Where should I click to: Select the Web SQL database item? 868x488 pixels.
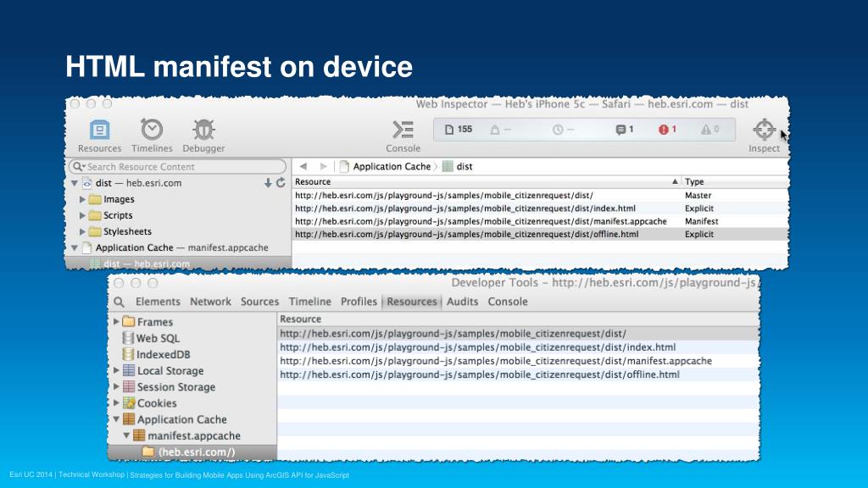point(151,338)
